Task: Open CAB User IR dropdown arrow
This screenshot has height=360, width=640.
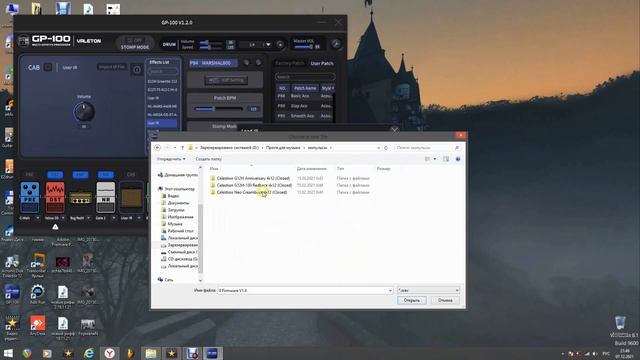Action: (x=139, y=218)
